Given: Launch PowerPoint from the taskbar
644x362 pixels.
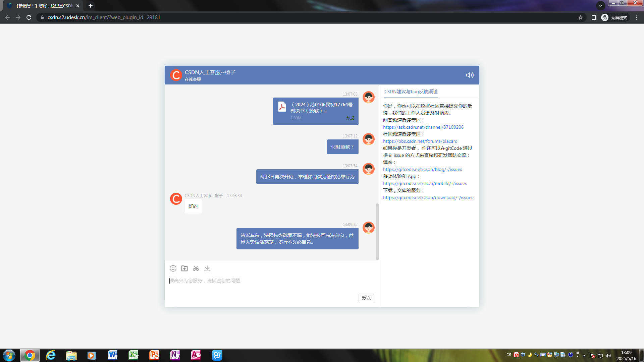Looking at the screenshot, I should pyautogui.click(x=154, y=355).
